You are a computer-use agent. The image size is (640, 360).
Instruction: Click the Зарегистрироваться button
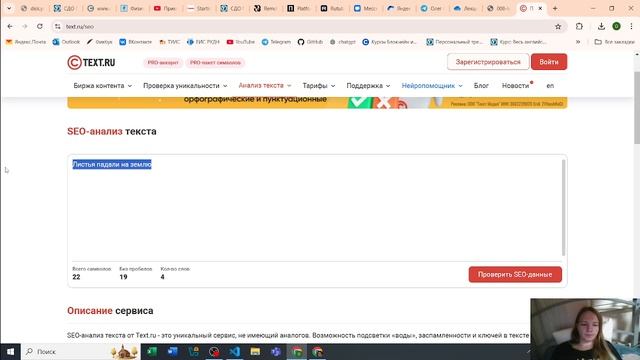(488, 62)
